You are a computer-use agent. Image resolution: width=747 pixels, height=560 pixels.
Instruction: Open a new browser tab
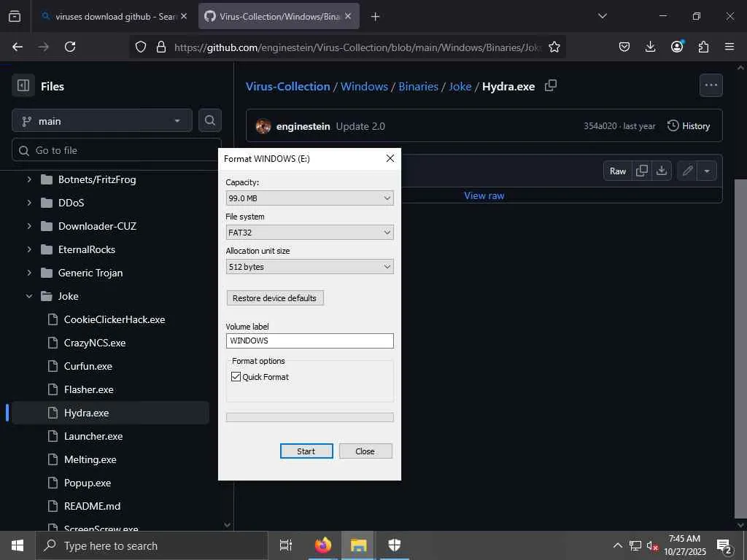coord(375,17)
